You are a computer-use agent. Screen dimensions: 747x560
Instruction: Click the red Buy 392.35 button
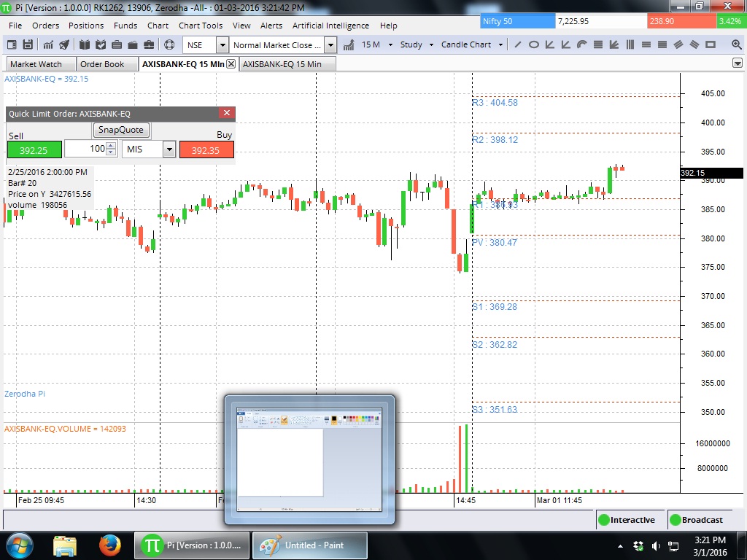point(206,150)
